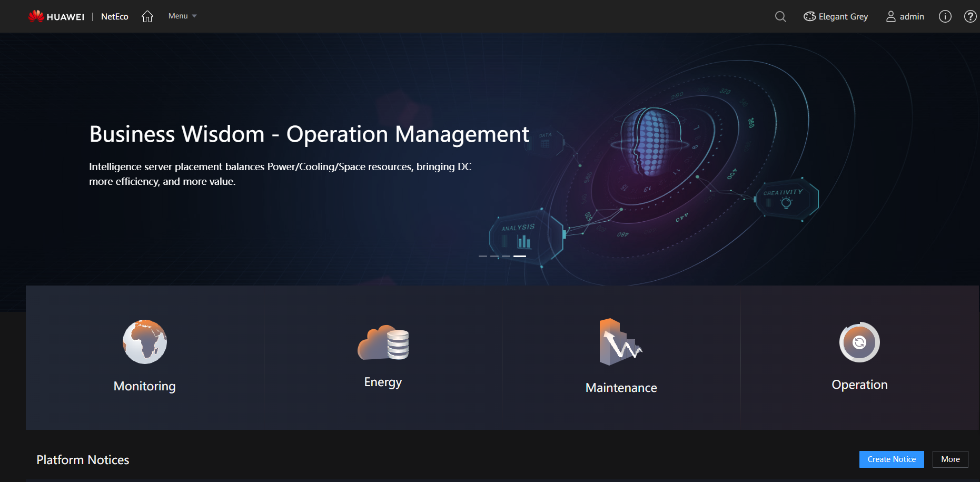Open the search magnifier icon
Image resolution: width=980 pixels, height=482 pixels.
[x=780, y=16]
